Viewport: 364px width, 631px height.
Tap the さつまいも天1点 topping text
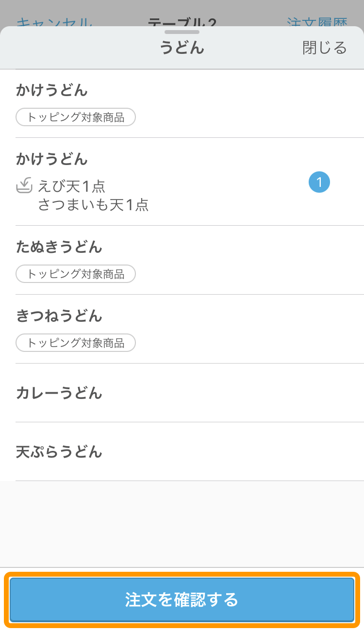pyautogui.click(x=93, y=205)
